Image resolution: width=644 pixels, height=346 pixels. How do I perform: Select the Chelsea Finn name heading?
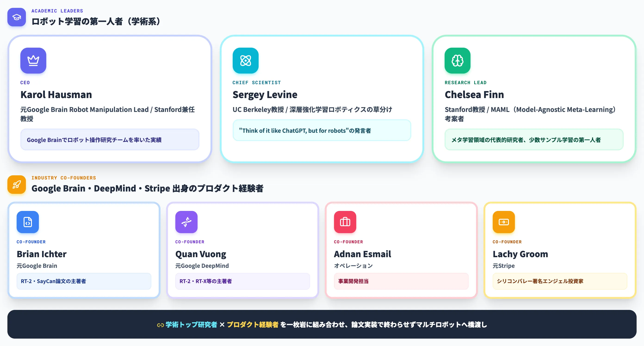click(x=474, y=95)
